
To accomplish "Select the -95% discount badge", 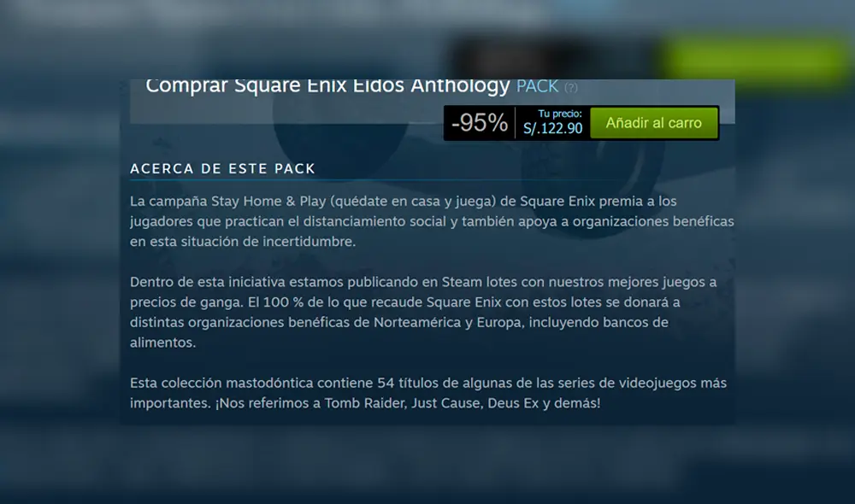I will tap(480, 123).
